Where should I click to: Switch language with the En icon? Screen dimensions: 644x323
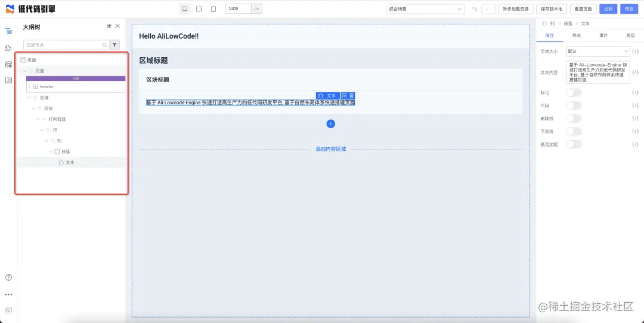[x=8, y=310]
